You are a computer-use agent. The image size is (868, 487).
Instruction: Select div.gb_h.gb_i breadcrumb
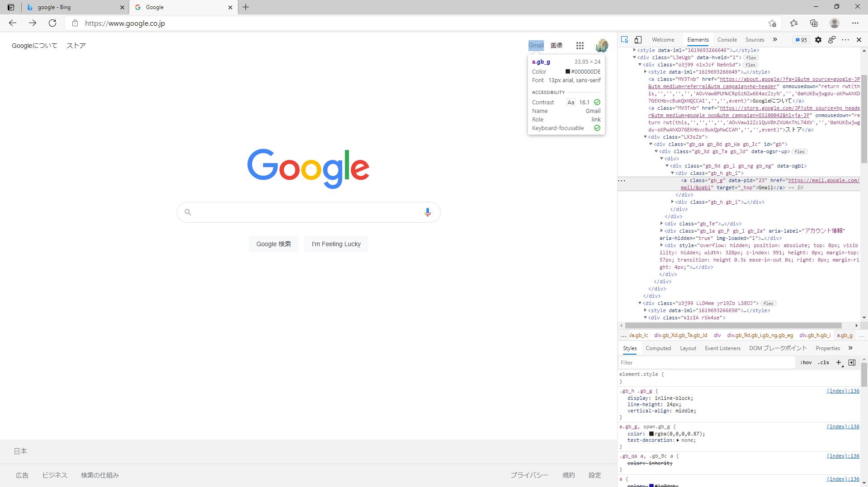point(815,335)
